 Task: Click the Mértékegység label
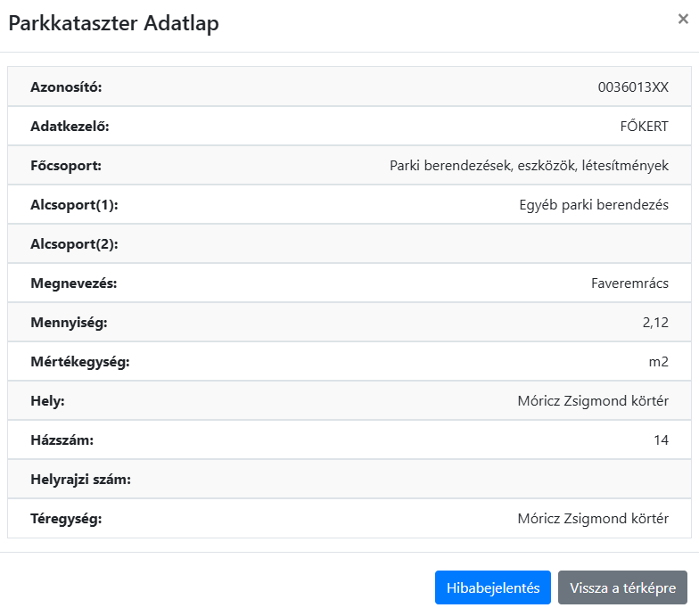point(80,362)
